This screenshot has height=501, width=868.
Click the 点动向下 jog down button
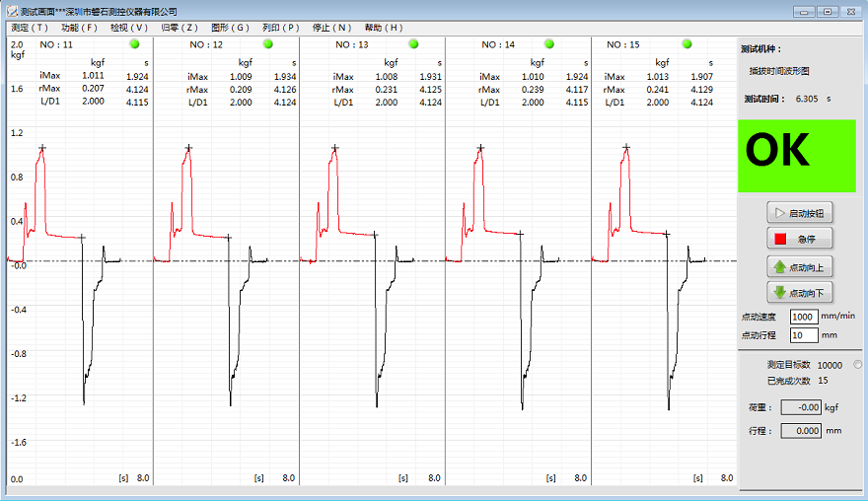click(x=799, y=292)
